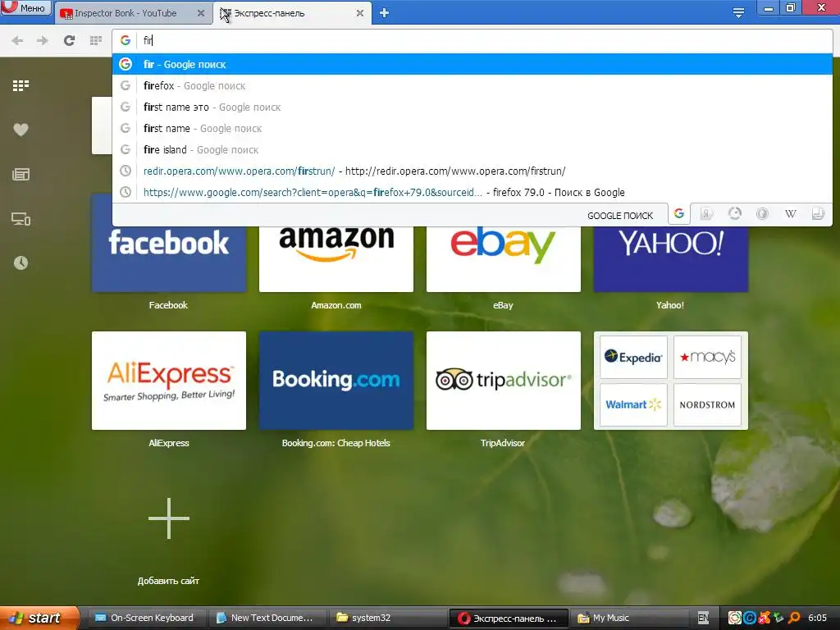The width and height of the screenshot is (840, 630).
Task: Switch search engine to Yandex icon
Action: pyautogui.click(x=706, y=214)
